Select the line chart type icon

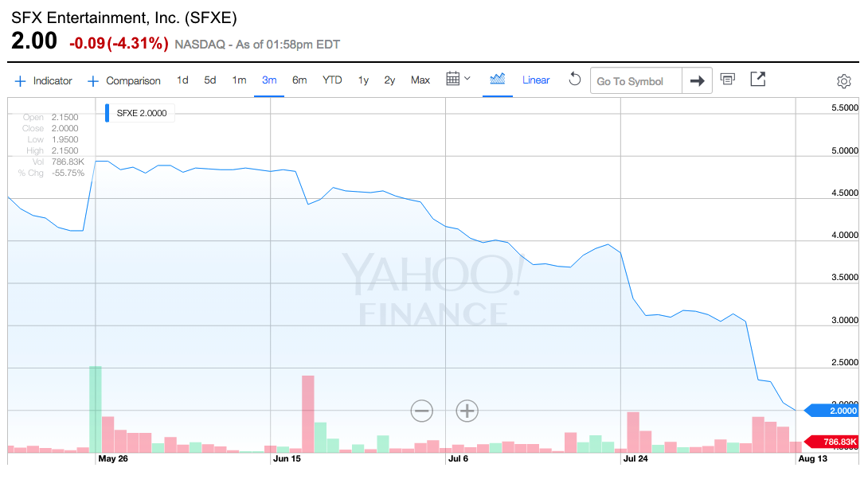click(498, 79)
